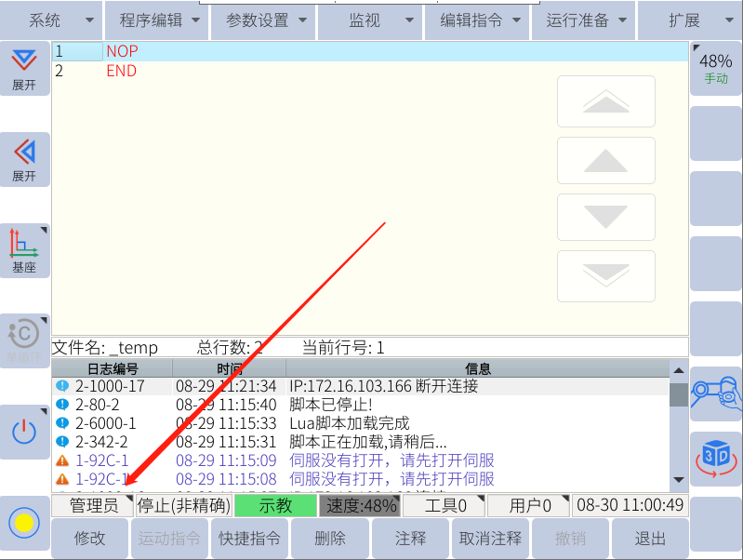Adjust the 速度:48% speed control
Viewport: 743px width, 560px height.
pos(359,506)
